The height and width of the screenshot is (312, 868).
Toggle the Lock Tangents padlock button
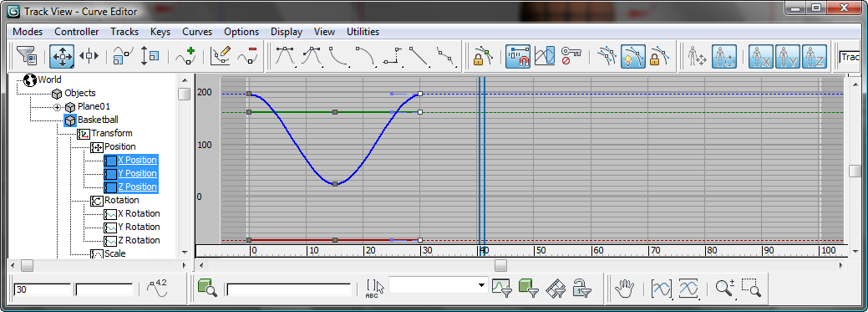(660, 56)
